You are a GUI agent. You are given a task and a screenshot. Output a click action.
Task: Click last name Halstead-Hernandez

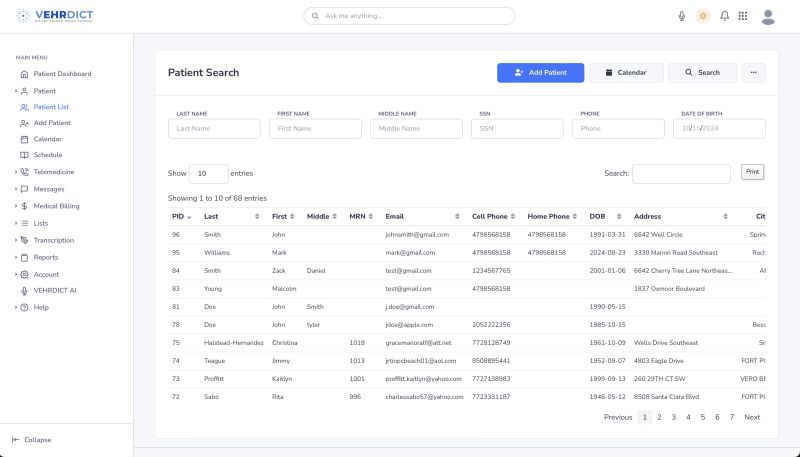234,343
